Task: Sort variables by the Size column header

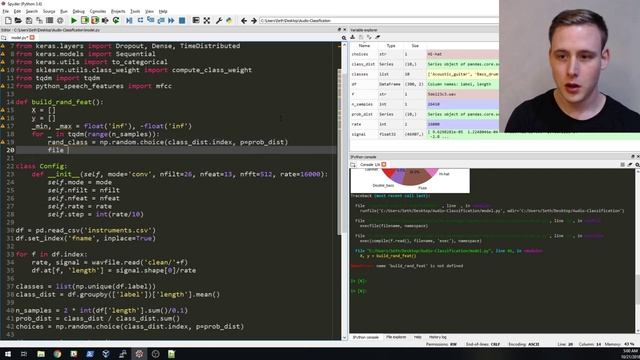Action: tap(415, 46)
